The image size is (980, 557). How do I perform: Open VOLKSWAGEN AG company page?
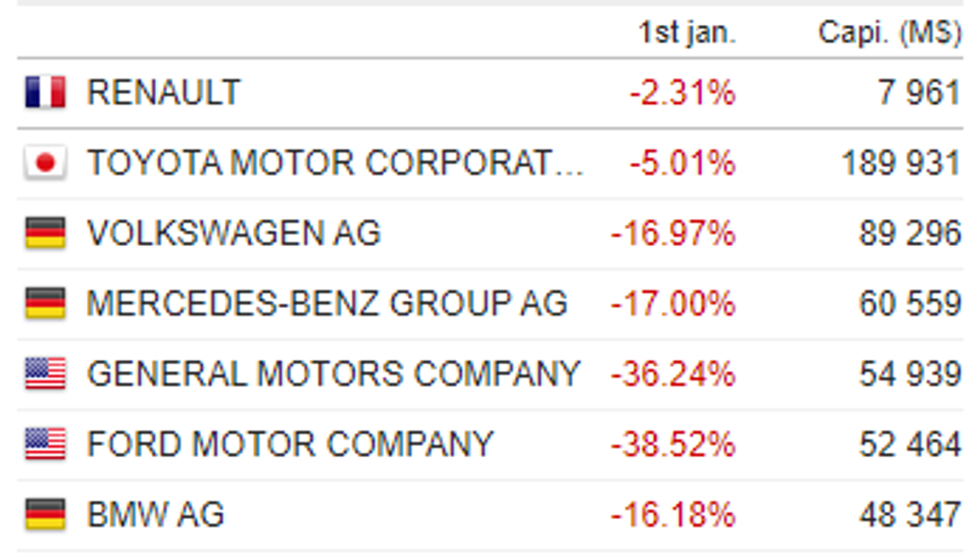click(x=234, y=233)
